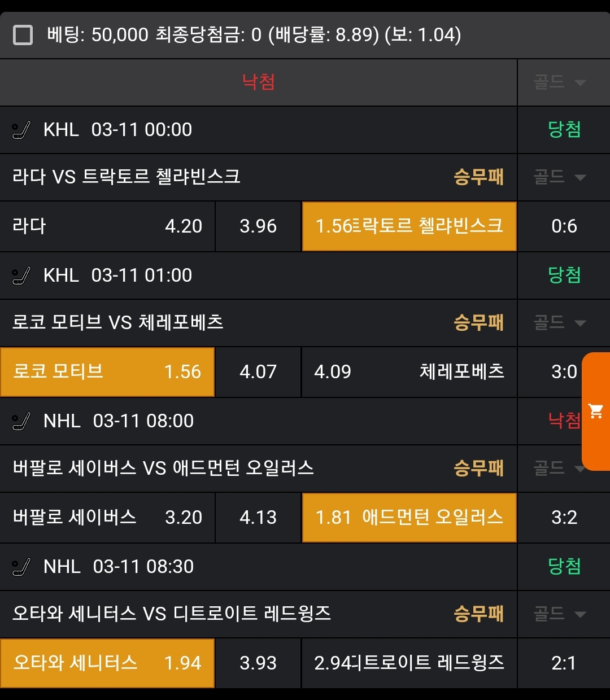Select the highlighted 트락토르 첼랴빈스크 1.56 pick
This screenshot has width=610, height=700.
coord(409,226)
